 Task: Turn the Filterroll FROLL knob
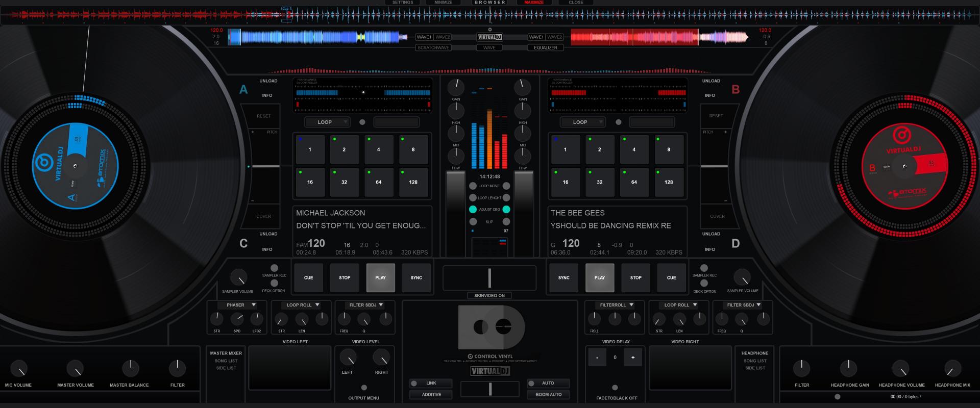[x=594, y=319]
